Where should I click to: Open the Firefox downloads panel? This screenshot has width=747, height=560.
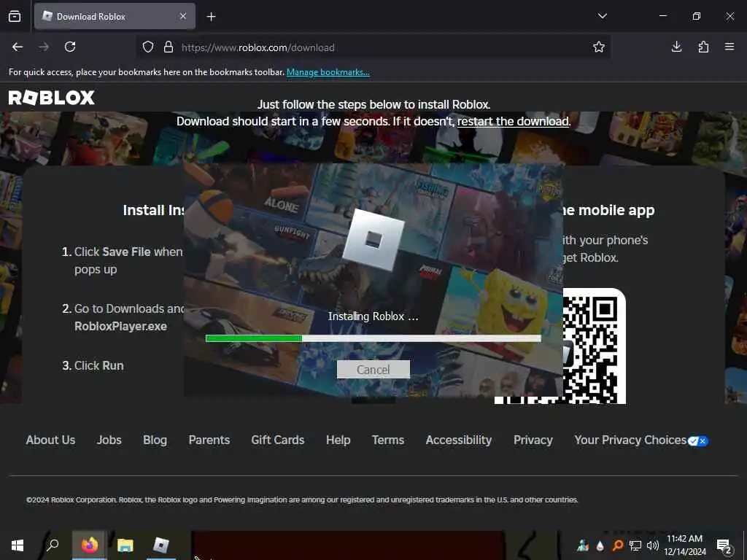click(x=676, y=47)
